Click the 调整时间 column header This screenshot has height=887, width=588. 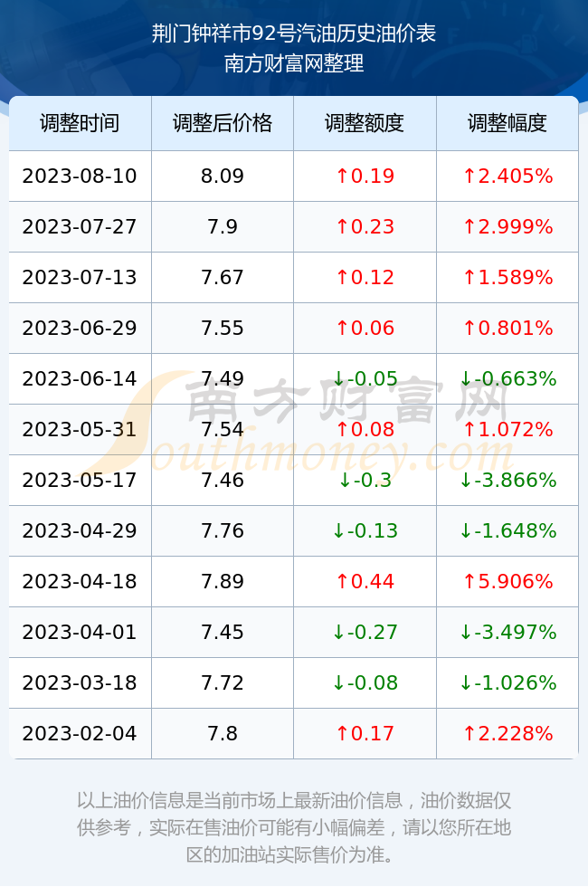(x=80, y=123)
